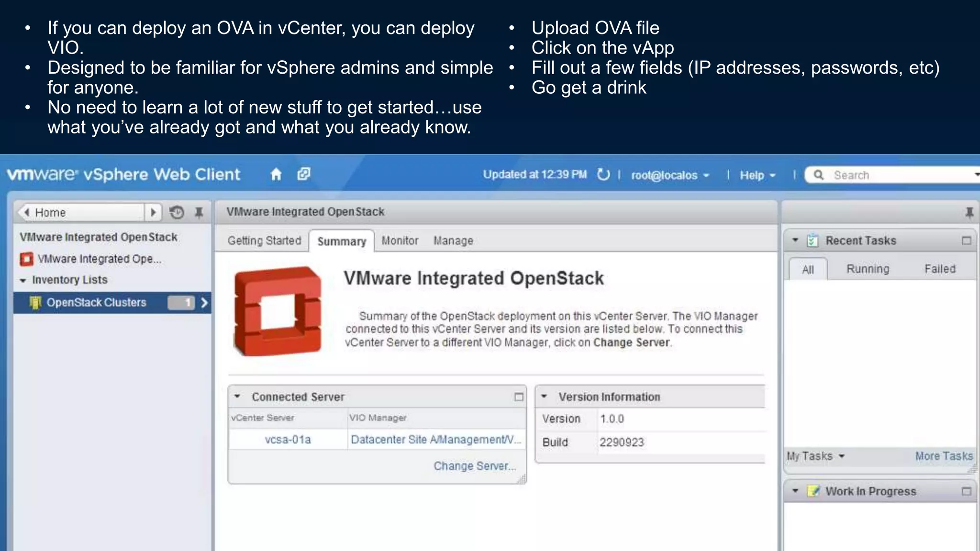Open the root@localos user menu
Viewport: 980px width, 551px height.
tap(670, 176)
